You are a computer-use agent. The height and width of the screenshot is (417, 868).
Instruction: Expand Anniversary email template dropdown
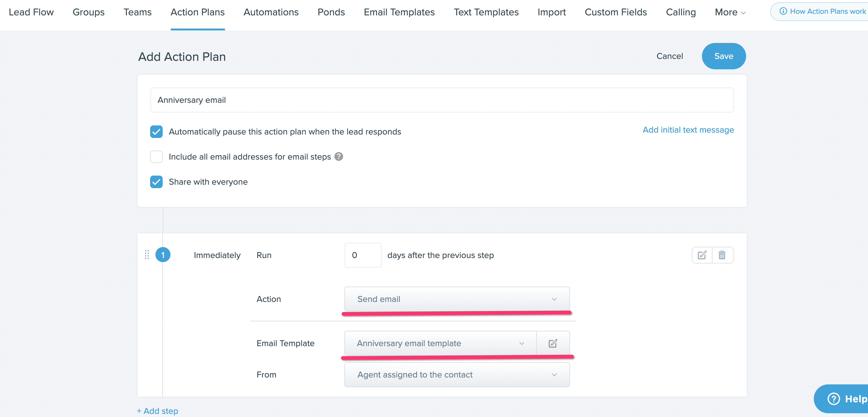[440, 343]
